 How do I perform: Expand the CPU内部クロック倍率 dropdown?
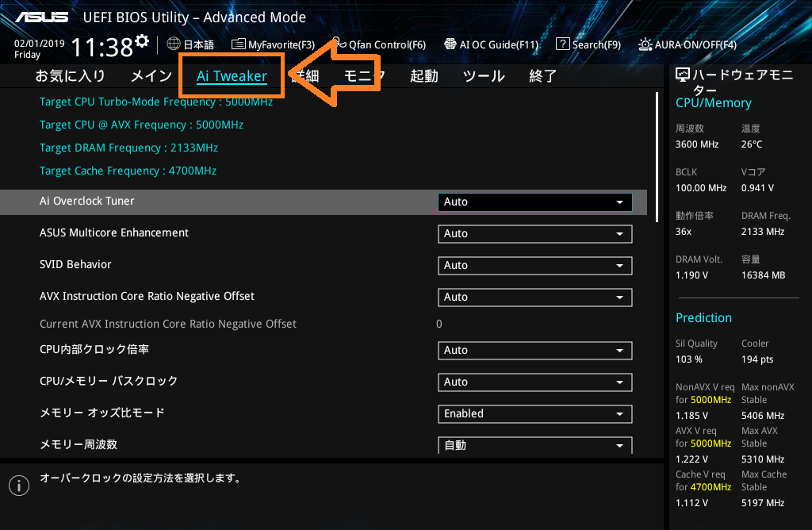535,350
